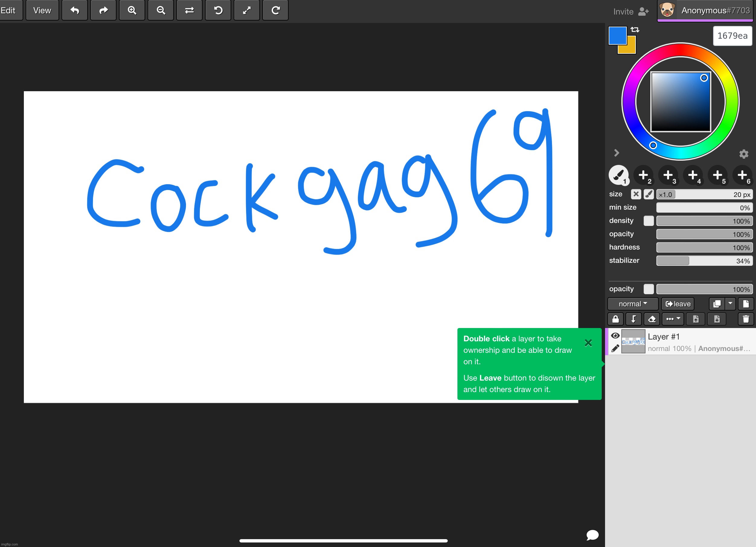Adjust the brush opacity slider

click(x=704, y=234)
